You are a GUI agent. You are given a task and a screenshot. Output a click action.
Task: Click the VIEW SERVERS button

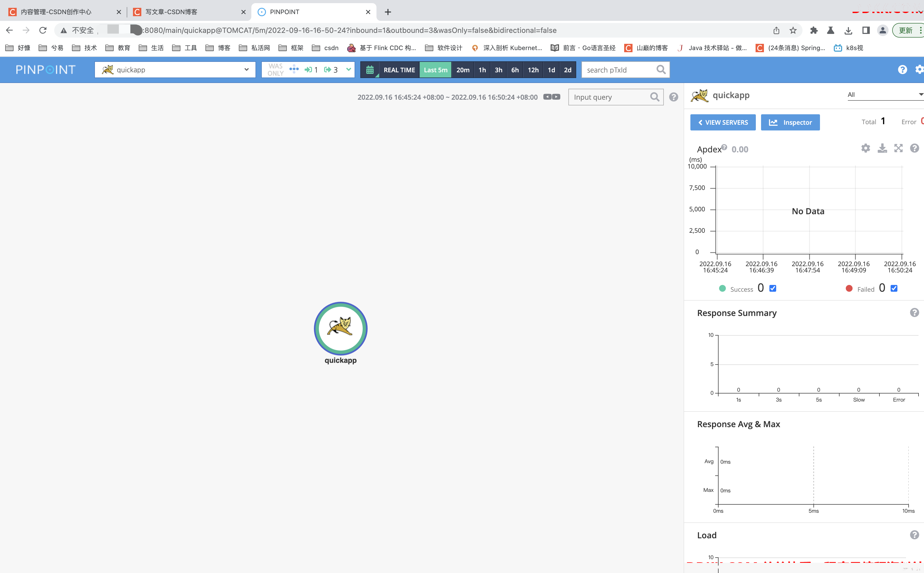point(722,122)
